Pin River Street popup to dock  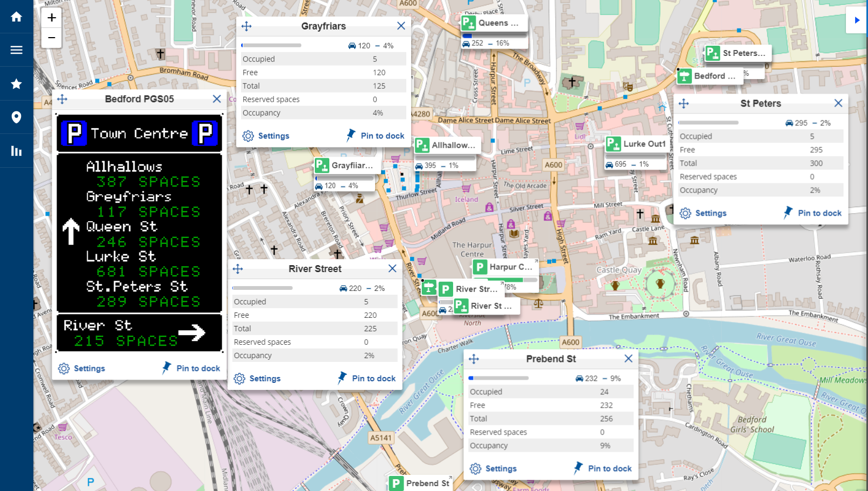[x=366, y=378]
